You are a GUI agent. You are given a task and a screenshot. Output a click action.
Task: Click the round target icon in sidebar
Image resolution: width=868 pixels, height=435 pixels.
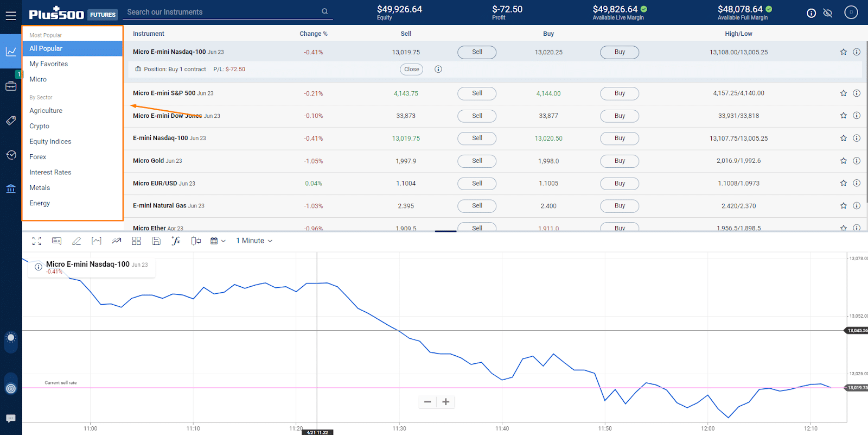coord(11,388)
